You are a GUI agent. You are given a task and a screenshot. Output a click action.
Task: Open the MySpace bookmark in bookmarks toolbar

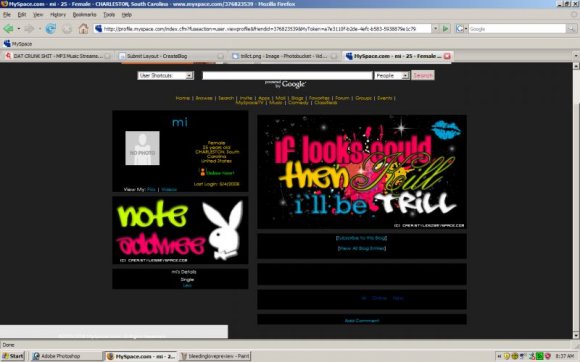18,44
